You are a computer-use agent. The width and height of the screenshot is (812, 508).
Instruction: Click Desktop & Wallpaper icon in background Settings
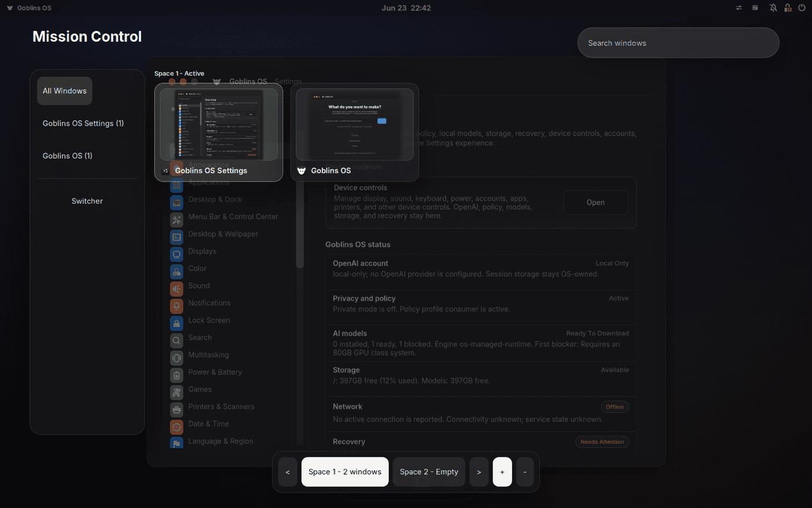[176, 237]
